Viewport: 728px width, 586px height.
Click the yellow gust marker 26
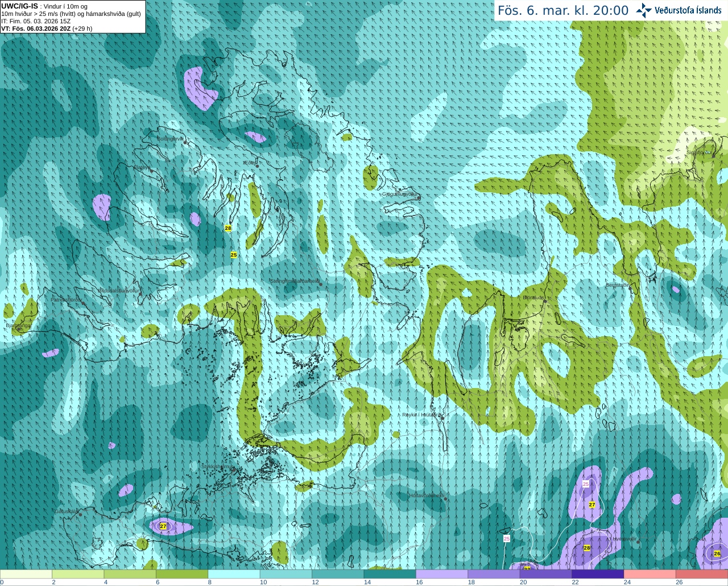coord(717,554)
